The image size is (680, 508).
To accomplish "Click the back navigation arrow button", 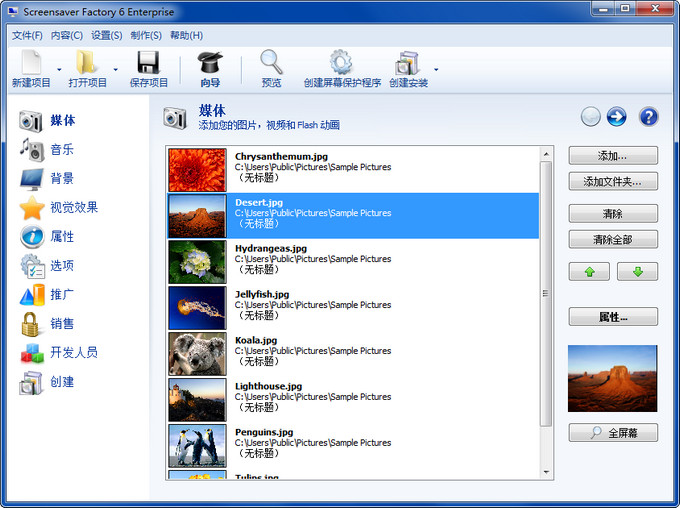I will 591,117.
